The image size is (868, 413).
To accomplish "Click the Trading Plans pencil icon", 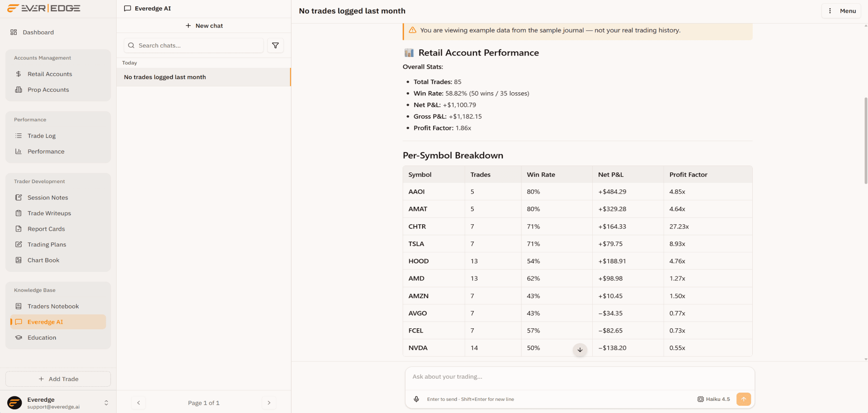I will [x=19, y=244].
